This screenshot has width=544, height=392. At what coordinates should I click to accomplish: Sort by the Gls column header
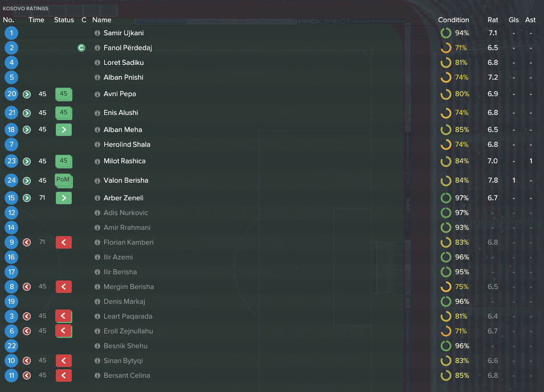click(x=514, y=20)
